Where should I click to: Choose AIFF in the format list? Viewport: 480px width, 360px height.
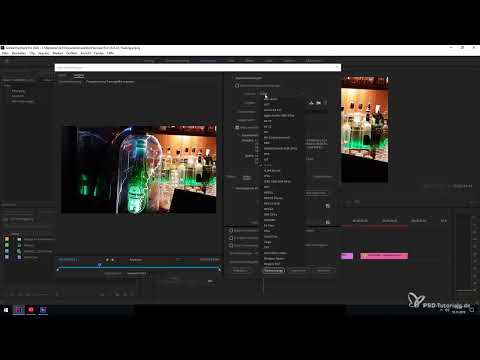tap(267, 104)
